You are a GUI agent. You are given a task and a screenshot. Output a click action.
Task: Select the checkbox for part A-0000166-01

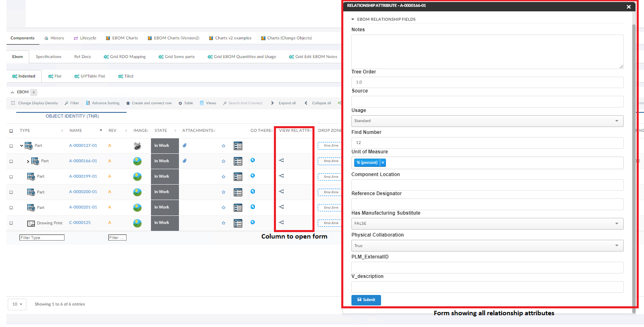[x=11, y=161]
